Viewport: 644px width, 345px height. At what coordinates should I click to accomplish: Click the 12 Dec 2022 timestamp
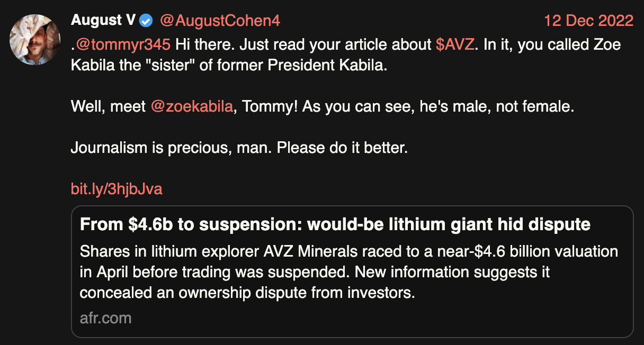589,21
